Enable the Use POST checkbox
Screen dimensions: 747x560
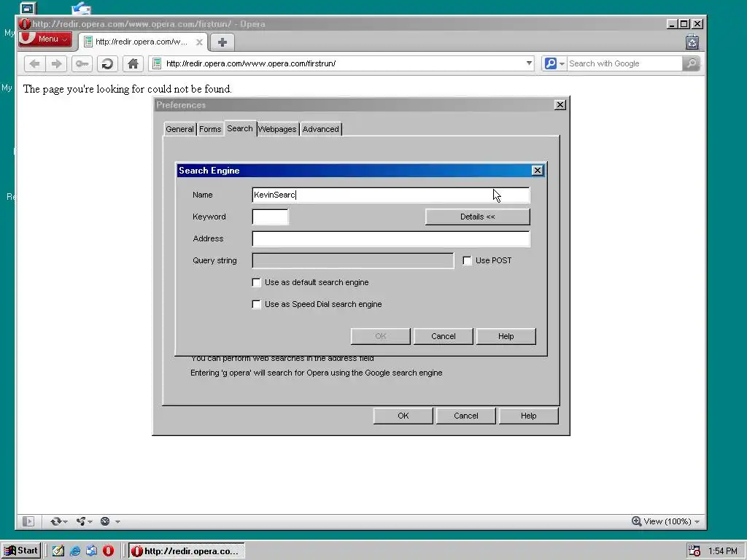(x=468, y=260)
